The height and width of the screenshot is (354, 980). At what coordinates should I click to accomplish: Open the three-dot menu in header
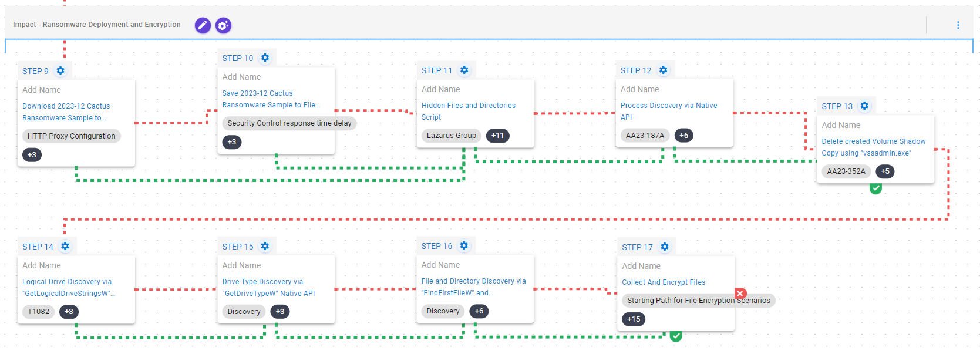958,25
